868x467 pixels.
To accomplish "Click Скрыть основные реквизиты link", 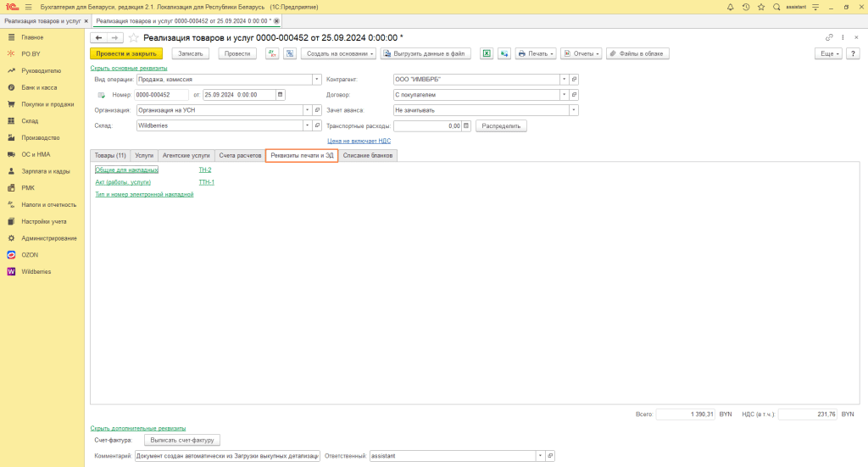I will [x=129, y=68].
